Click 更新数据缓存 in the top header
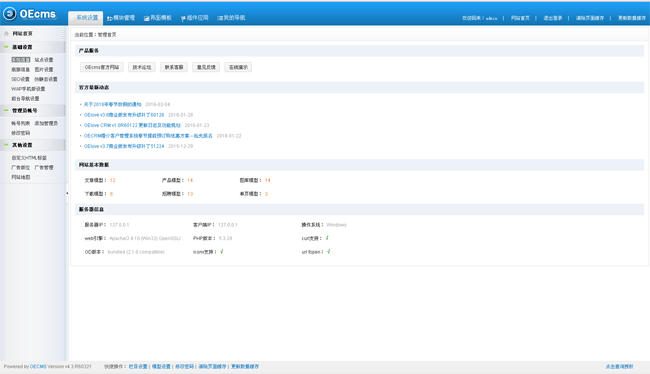Viewport: 650px width, 374px height. (632, 18)
